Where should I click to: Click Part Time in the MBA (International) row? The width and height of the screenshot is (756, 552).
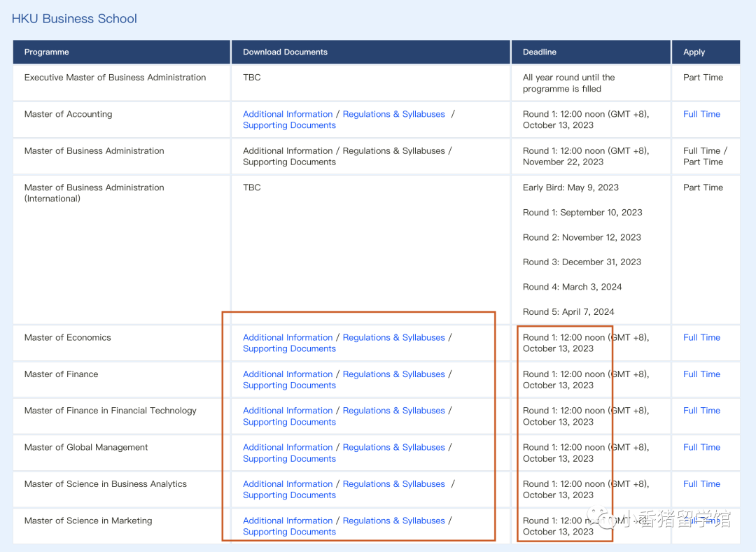coord(703,187)
